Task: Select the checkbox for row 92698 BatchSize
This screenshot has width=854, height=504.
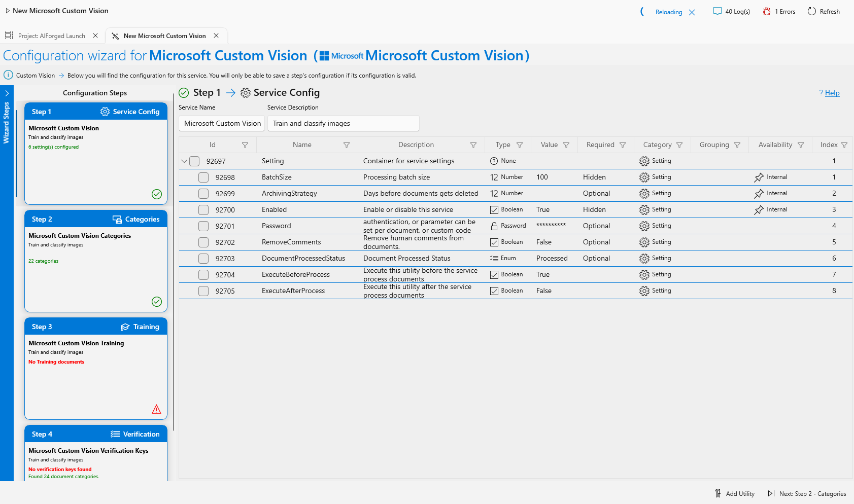Action: tap(203, 177)
